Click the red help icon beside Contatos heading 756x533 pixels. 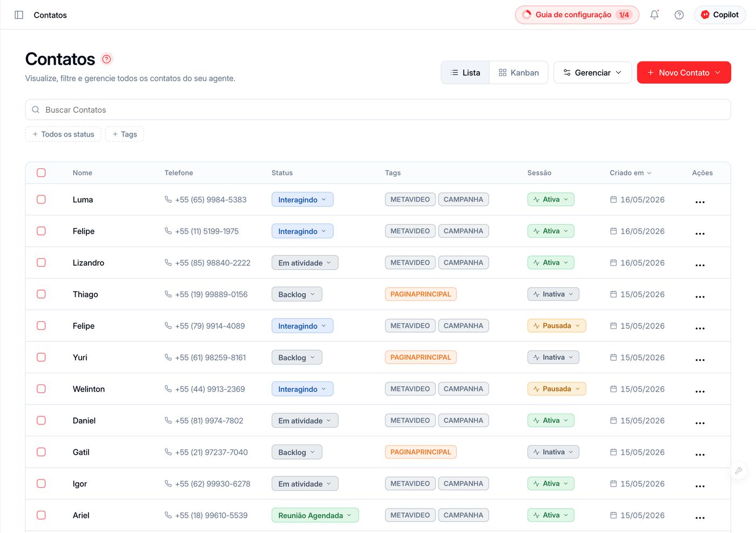(107, 59)
